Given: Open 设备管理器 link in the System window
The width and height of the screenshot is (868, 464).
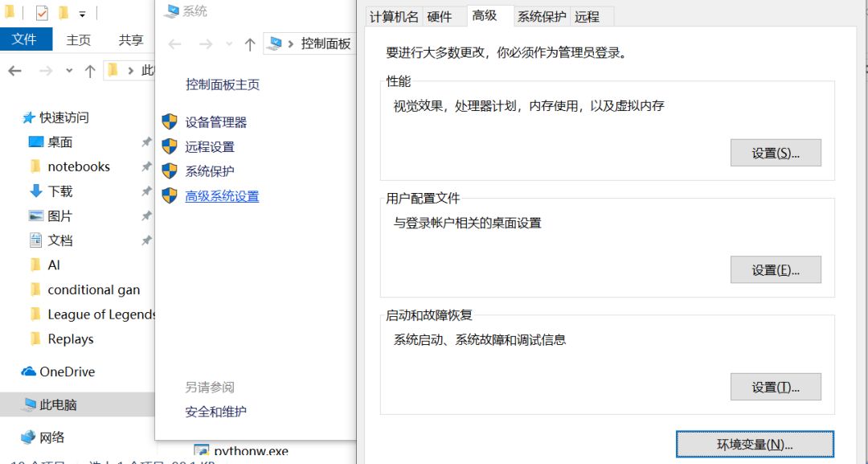Looking at the screenshot, I should [x=216, y=122].
